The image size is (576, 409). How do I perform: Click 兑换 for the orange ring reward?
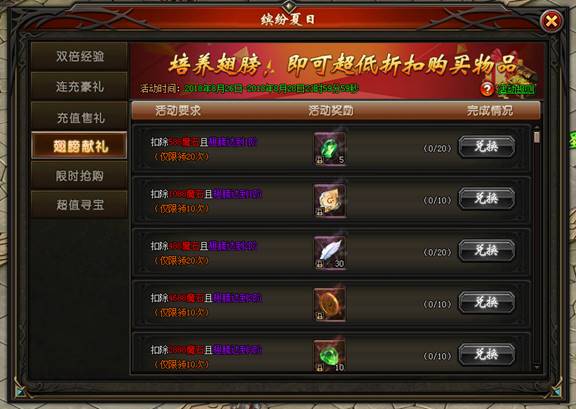pos(486,302)
